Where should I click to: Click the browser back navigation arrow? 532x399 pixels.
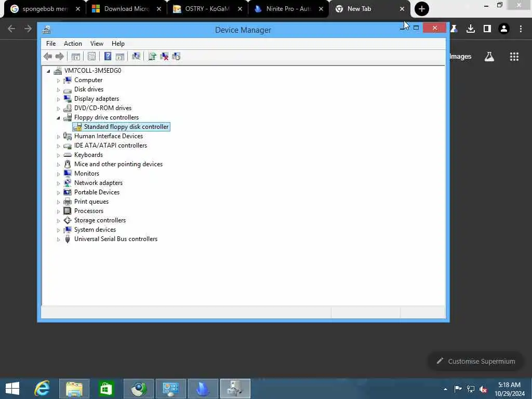pyautogui.click(x=11, y=29)
